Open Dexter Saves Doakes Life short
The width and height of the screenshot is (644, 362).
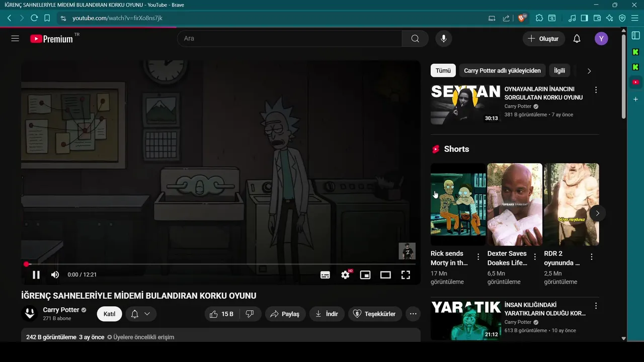pyautogui.click(x=515, y=204)
